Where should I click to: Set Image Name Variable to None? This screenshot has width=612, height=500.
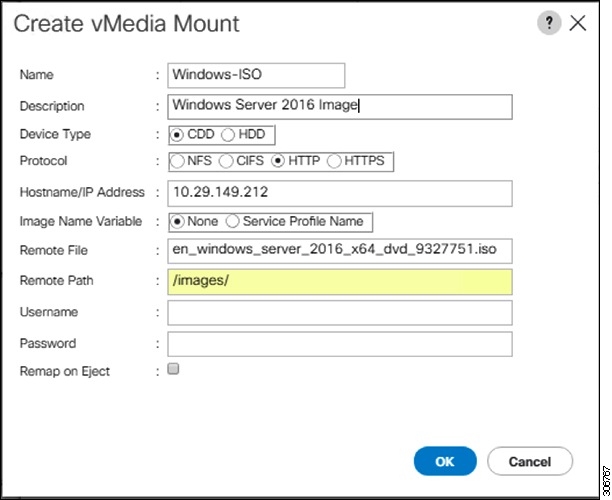(178, 221)
